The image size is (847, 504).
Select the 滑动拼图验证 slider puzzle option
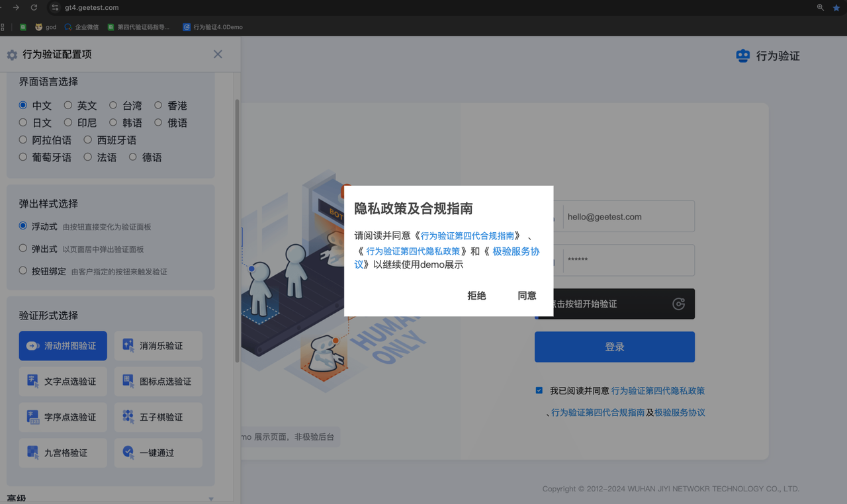click(x=63, y=346)
